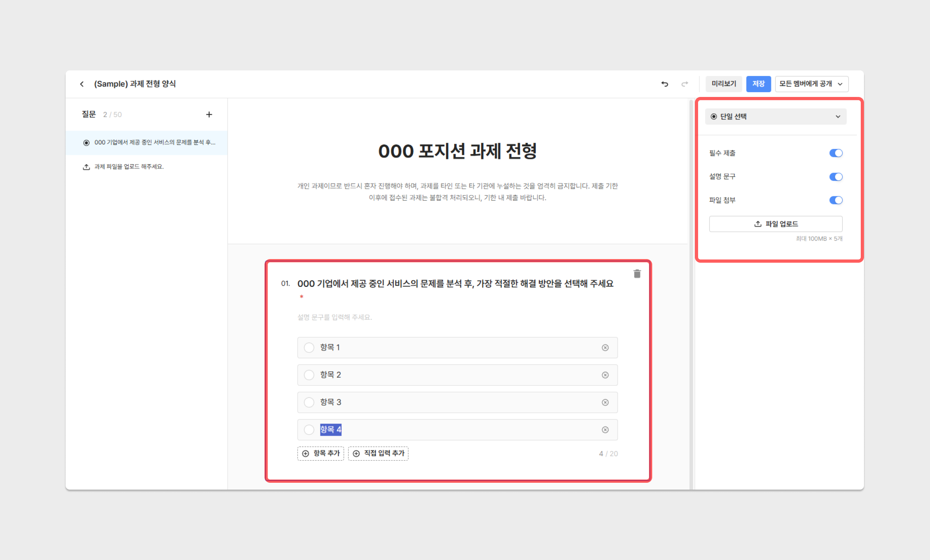Image resolution: width=930 pixels, height=560 pixels.
Task: Remove 항목 3 using its X icon
Action: pyautogui.click(x=605, y=402)
